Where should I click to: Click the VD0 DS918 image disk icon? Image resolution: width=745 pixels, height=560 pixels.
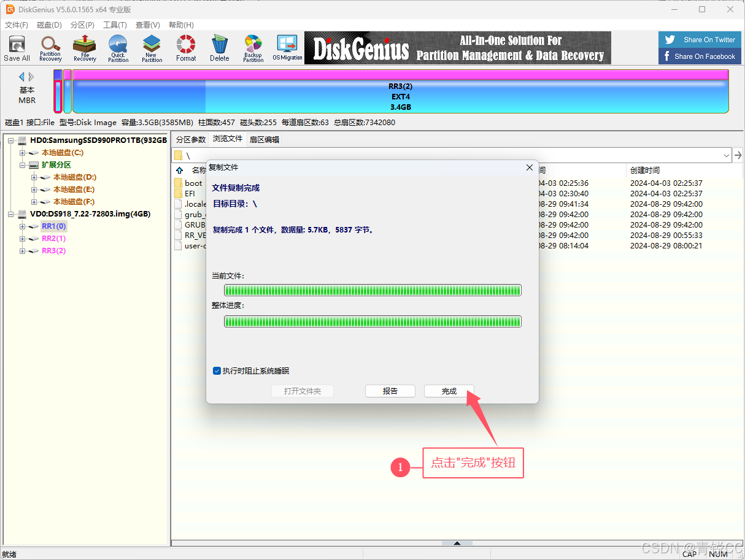(x=23, y=214)
